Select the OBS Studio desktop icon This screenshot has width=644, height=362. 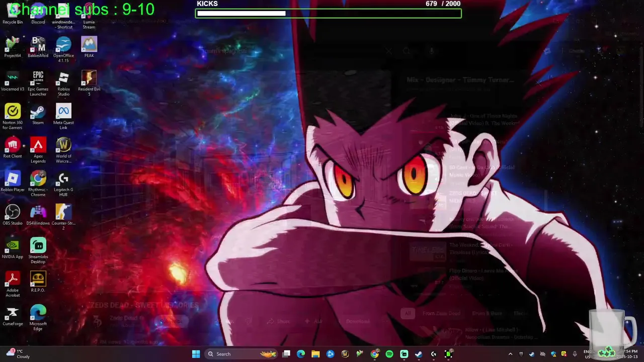tap(13, 215)
